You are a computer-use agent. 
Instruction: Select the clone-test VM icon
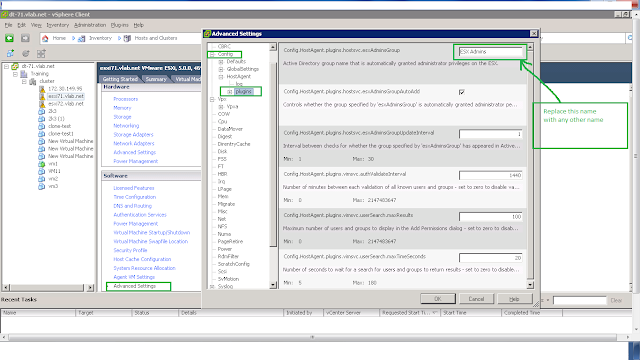coord(42,127)
